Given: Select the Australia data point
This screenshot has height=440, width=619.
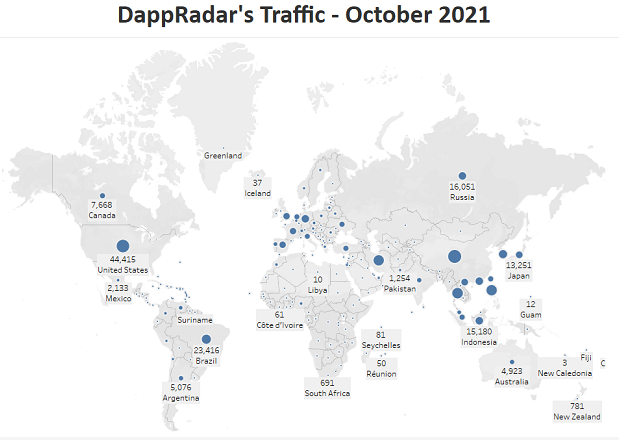Looking at the screenshot, I should point(512,362).
